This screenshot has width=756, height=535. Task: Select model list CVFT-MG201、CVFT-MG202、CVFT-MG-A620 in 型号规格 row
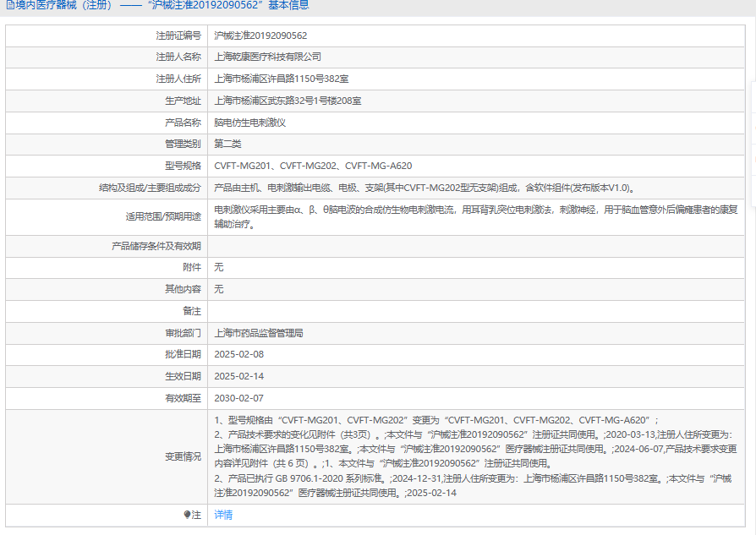coord(313,166)
